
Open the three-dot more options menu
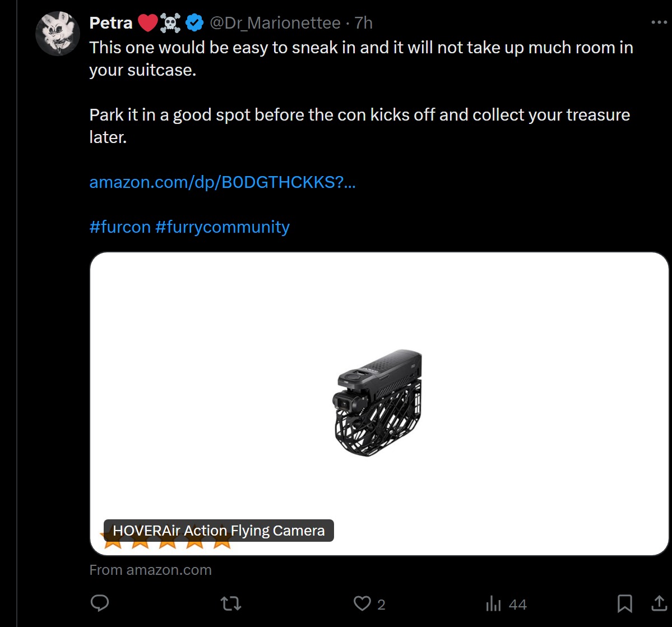click(659, 22)
